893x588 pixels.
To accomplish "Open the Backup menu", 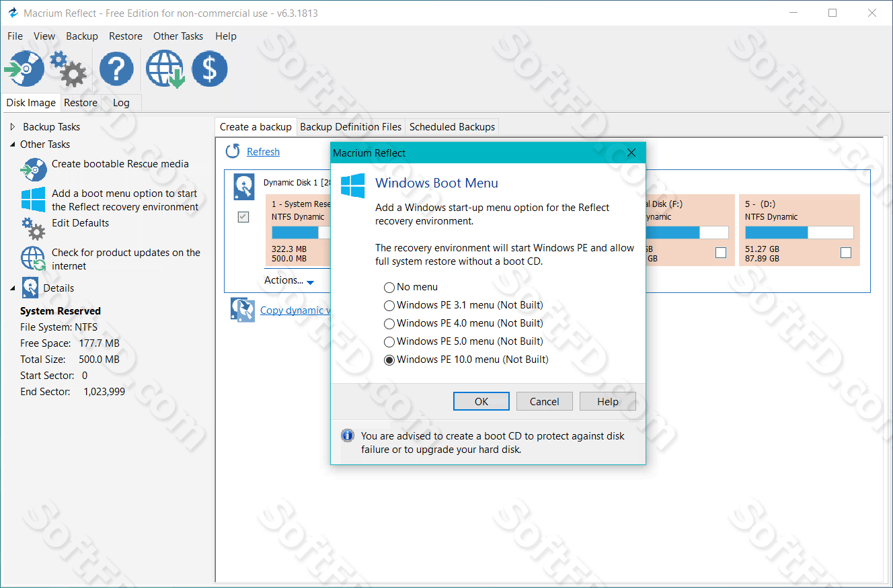I will click(82, 36).
